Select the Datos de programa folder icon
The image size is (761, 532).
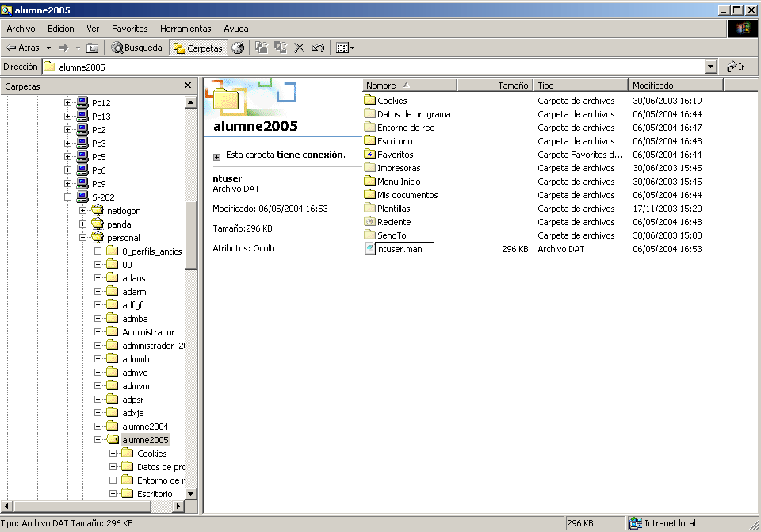click(370, 113)
